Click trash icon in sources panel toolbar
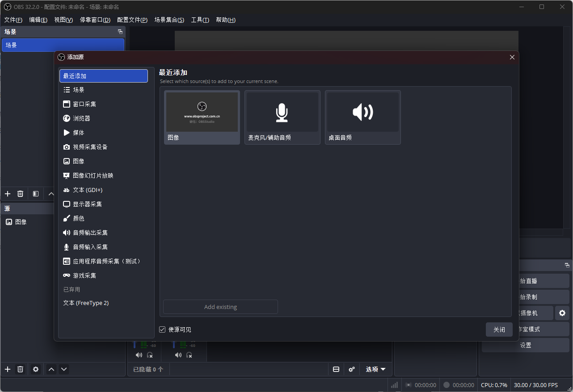Viewport: 573px width, 392px height. [x=20, y=369]
